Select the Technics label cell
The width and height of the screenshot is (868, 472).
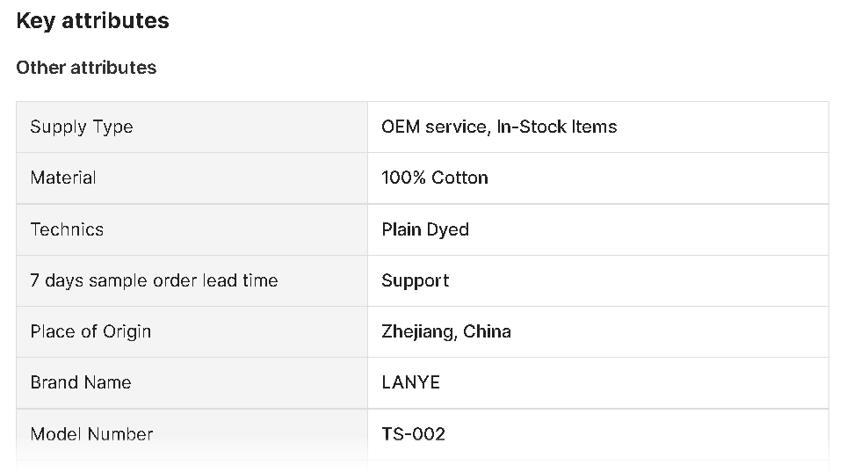[x=192, y=229]
